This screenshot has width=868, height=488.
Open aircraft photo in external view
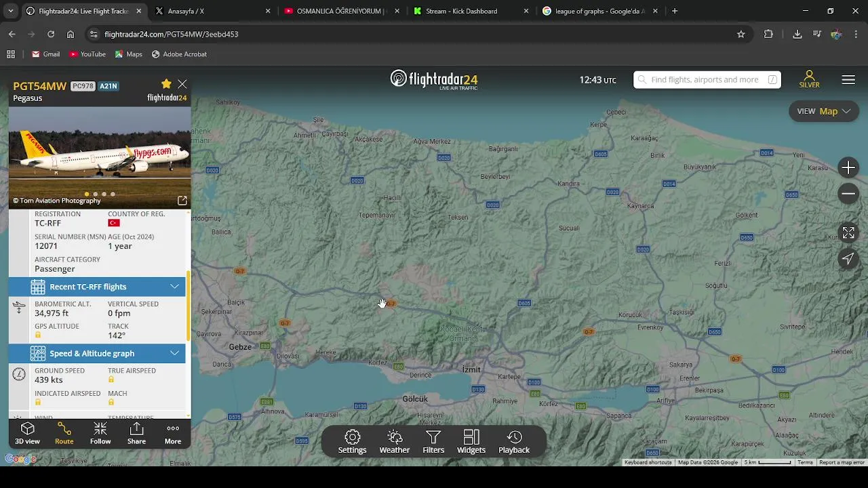coord(182,201)
